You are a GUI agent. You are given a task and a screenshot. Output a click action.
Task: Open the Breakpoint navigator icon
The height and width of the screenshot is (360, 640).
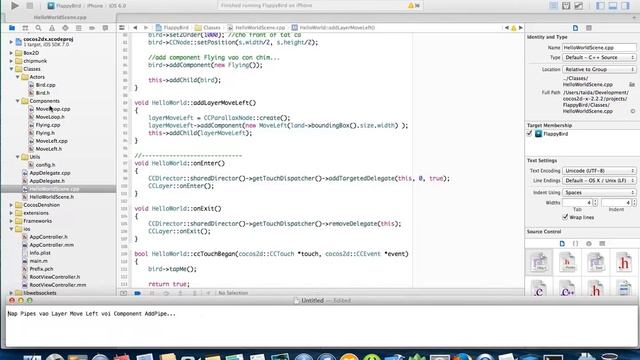click(92, 28)
